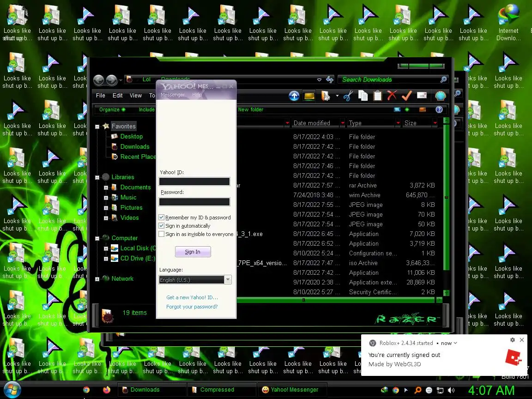The image size is (532, 399).
Task: Open the Date modified column filter arrow
Action: coord(343,123)
